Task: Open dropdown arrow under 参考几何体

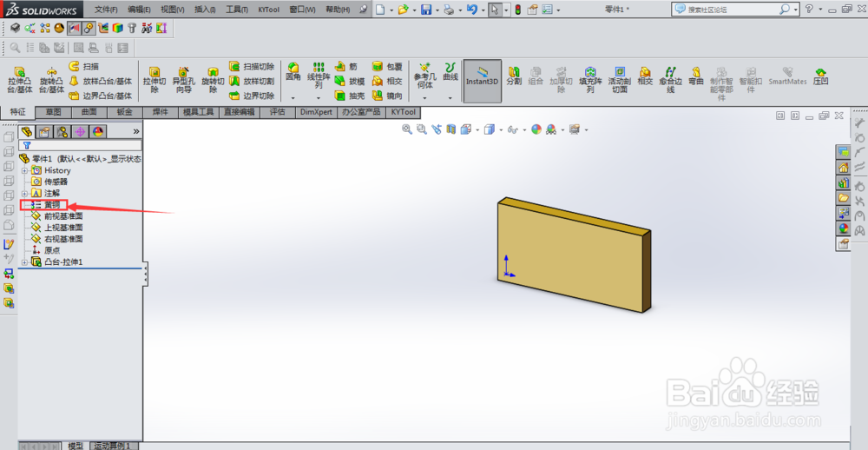Action: 424,98
